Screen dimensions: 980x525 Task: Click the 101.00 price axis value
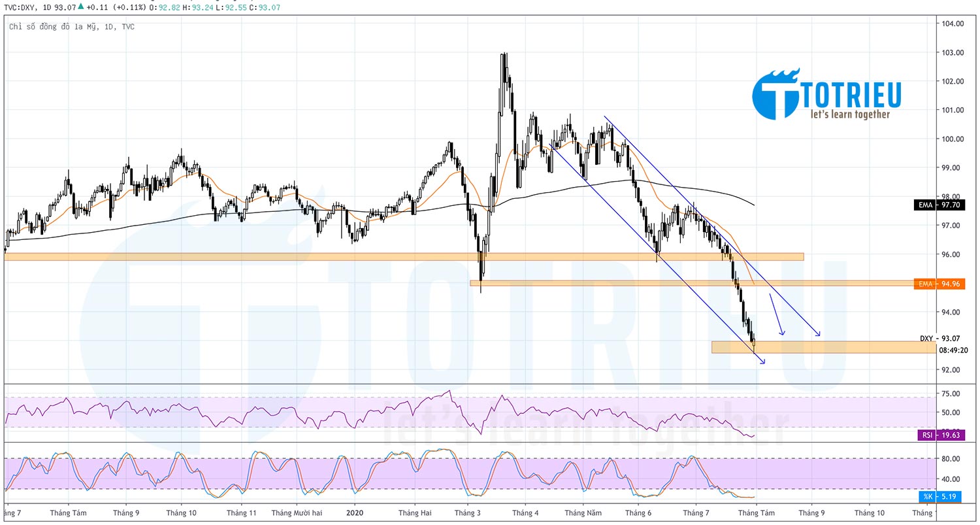tap(951, 110)
